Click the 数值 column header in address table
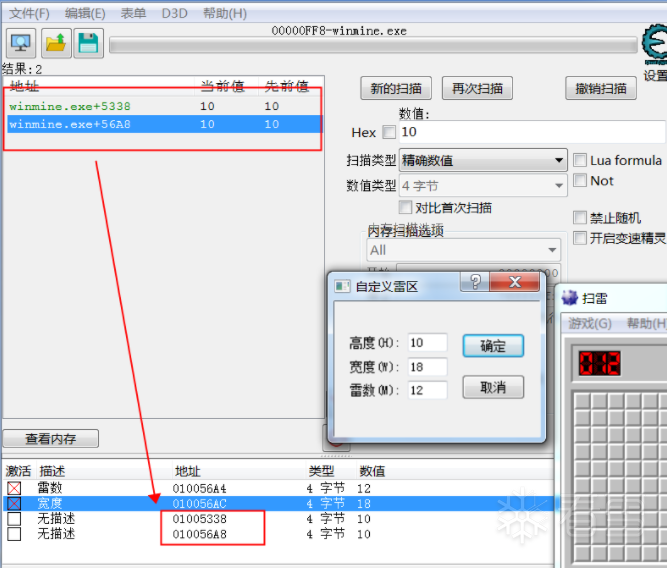 coord(372,471)
